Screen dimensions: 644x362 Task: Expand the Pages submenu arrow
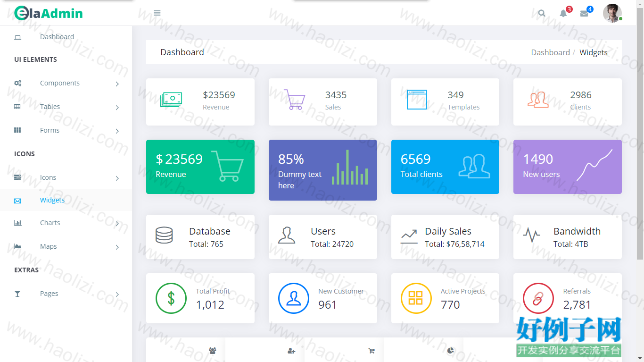[x=117, y=295]
